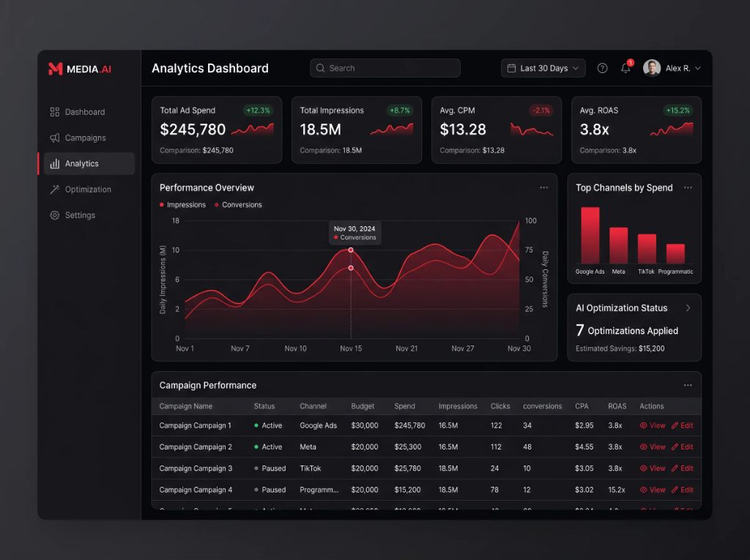Click the Analytics bar chart icon

point(54,163)
